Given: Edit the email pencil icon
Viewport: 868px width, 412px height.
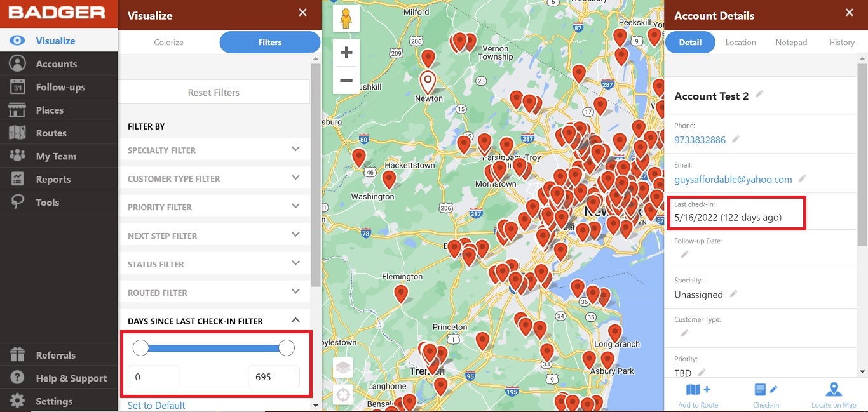Looking at the screenshot, I should tap(803, 178).
